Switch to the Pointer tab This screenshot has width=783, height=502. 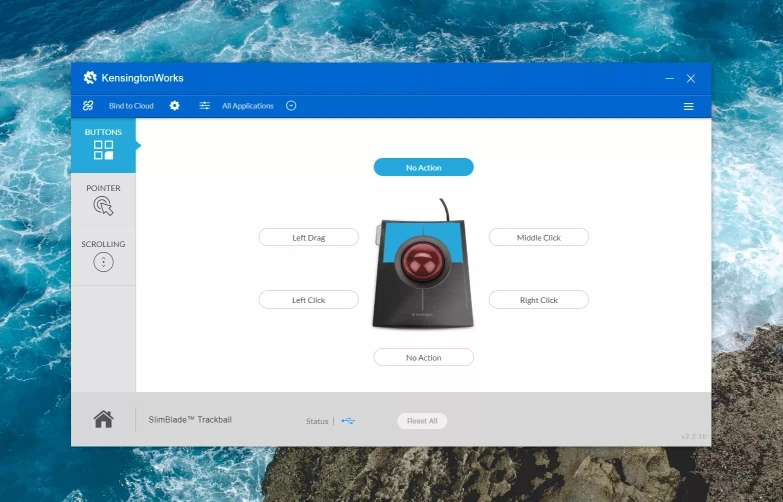pos(103,201)
